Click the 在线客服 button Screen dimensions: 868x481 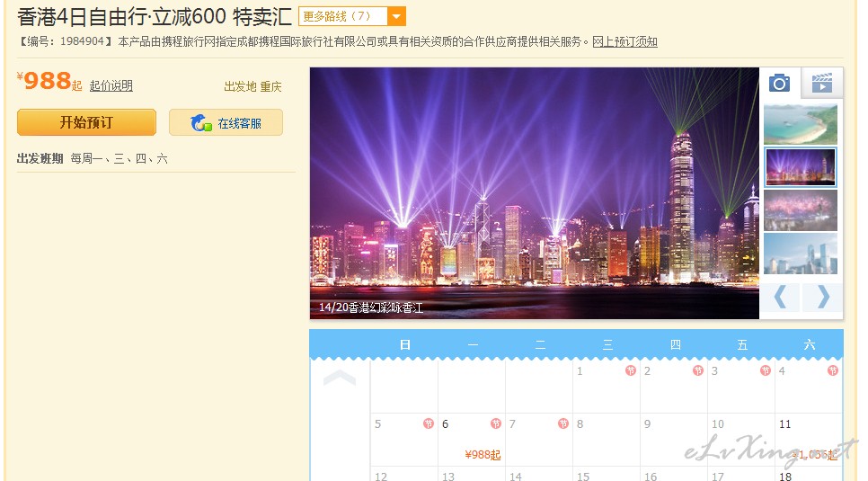click(226, 122)
